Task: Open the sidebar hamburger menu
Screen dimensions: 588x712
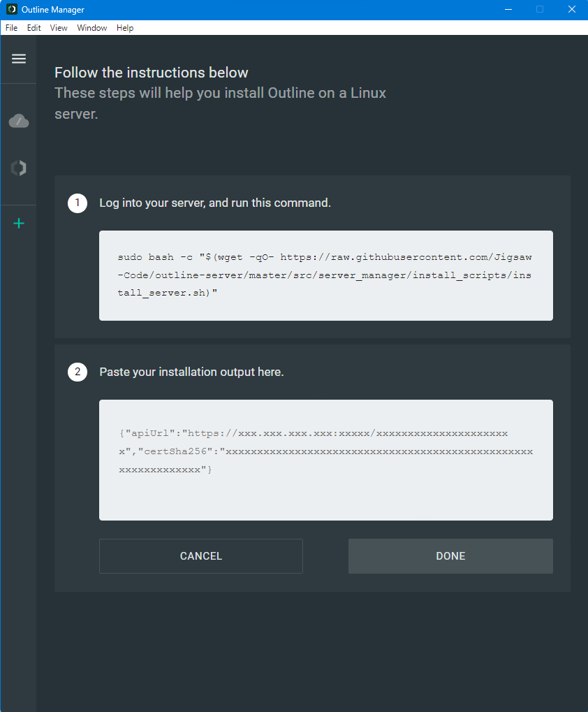Action: click(x=19, y=59)
